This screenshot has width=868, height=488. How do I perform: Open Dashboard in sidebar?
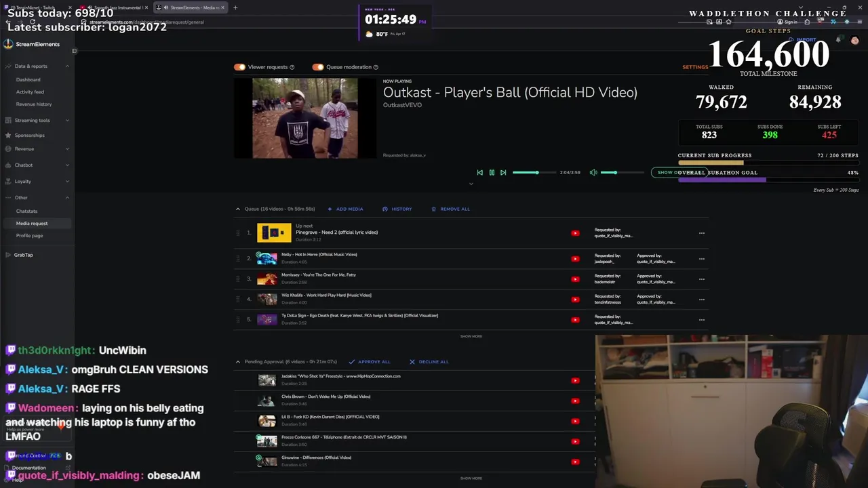coord(28,80)
